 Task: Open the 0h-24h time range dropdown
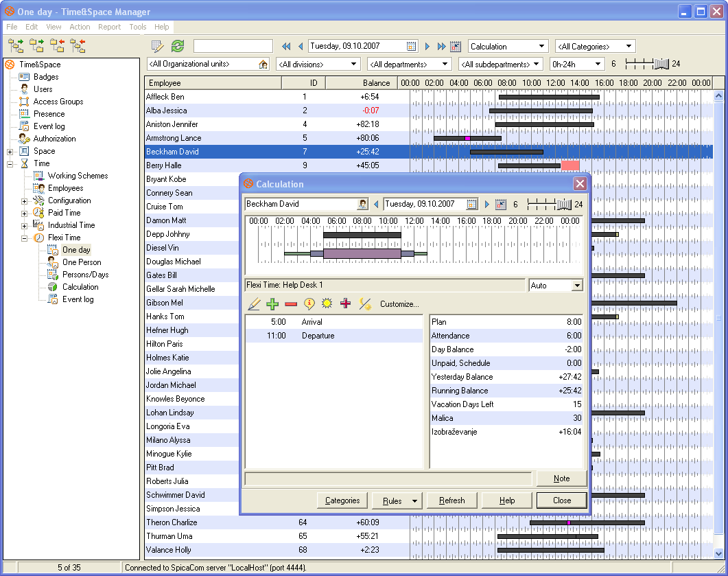(x=598, y=65)
